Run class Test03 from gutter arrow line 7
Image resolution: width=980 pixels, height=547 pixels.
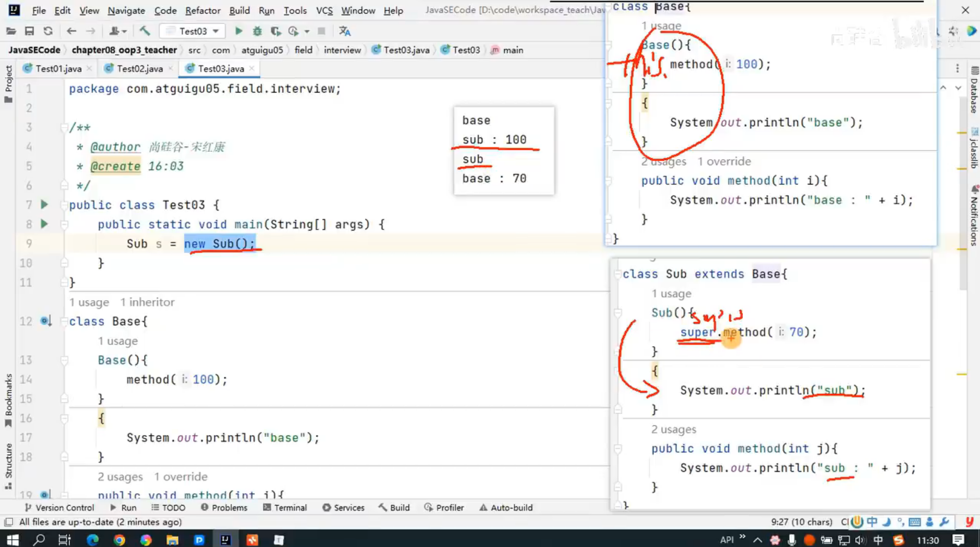tap(44, 204)
